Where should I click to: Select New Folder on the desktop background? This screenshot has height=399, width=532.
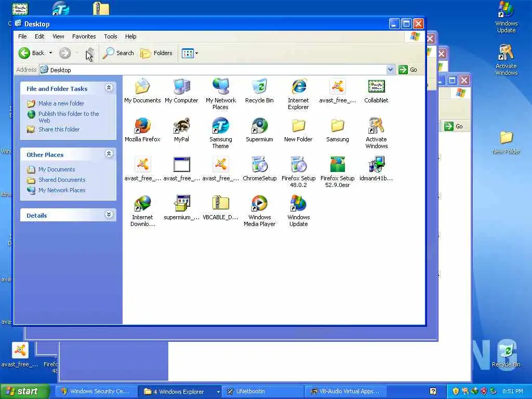pyautogui.click(x=506, y=142)
